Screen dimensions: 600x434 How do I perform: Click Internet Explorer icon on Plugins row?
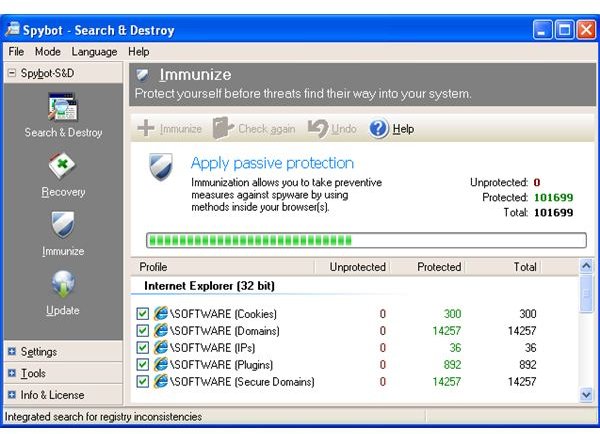pyautogui.click(x=161, y=364)
